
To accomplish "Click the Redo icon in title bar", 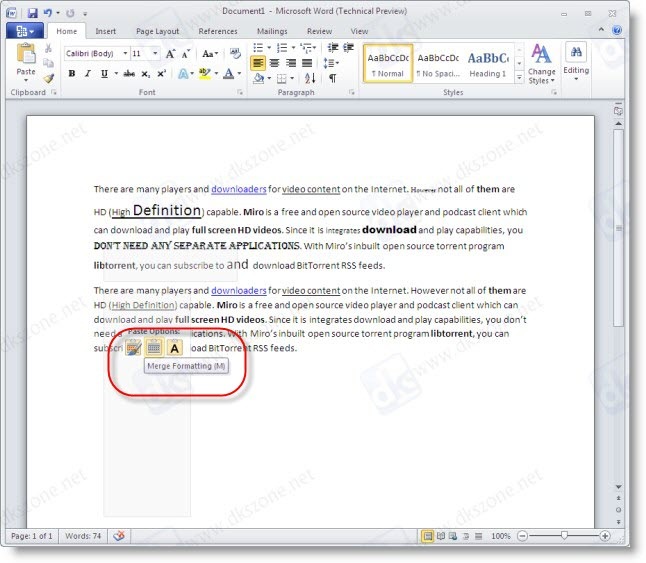I will [x=70, y=13].
